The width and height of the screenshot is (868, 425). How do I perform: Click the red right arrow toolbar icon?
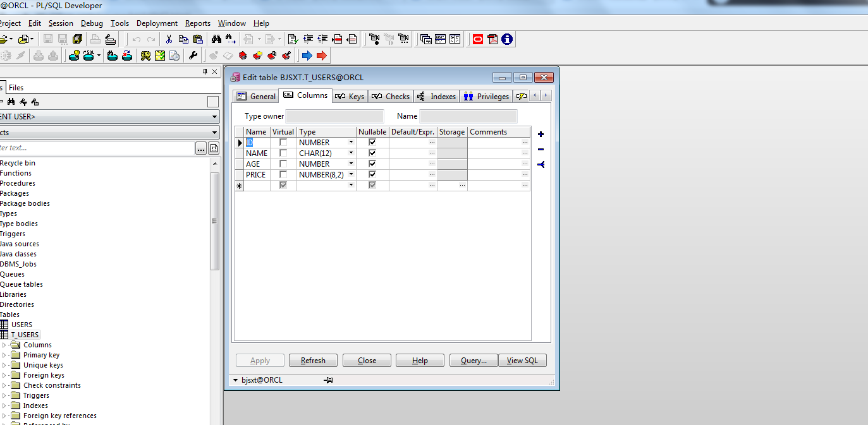coord(322,56)
